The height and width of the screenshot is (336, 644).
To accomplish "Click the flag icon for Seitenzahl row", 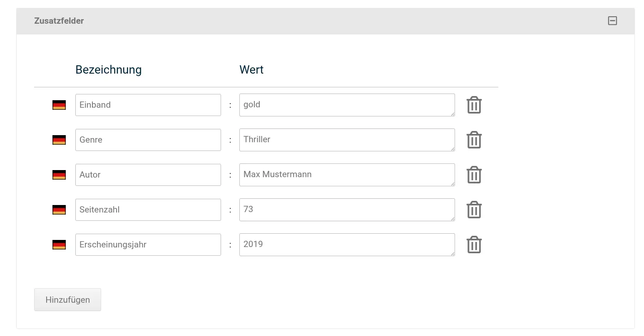I will [x=59, y=210].
